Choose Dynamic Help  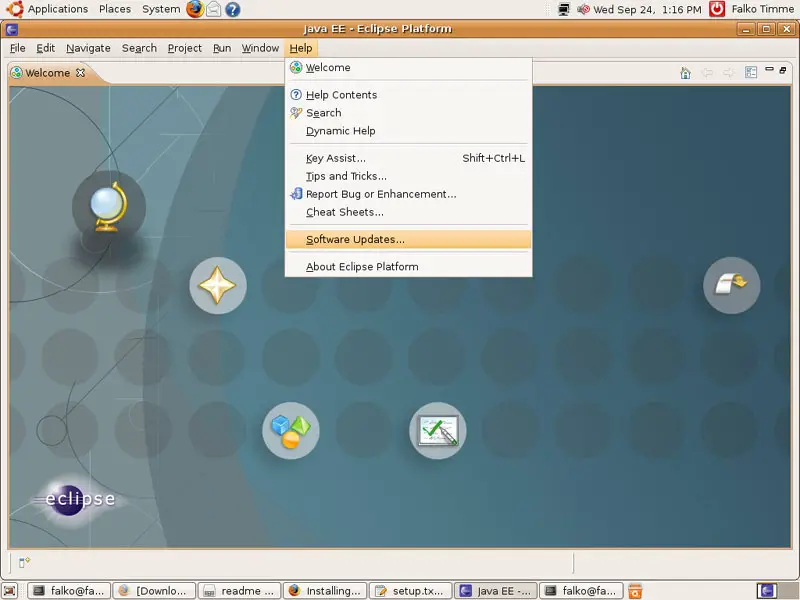pos(409,131)
